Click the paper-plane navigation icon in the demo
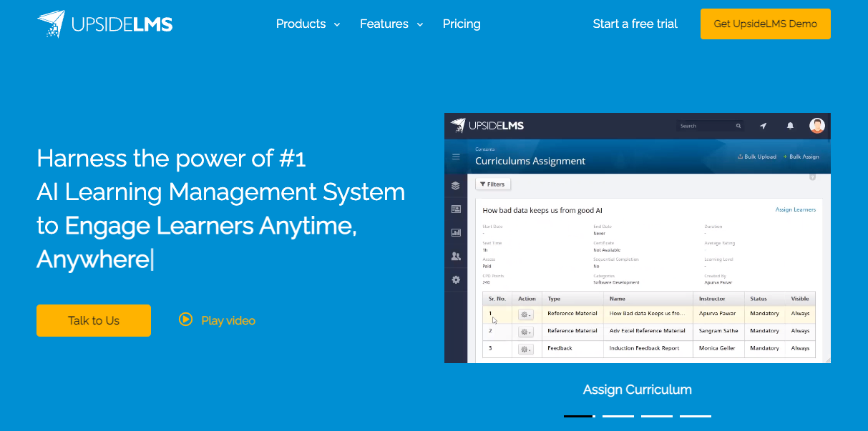Viewport: 868px width, 431px height. click(x=764, y=126)
